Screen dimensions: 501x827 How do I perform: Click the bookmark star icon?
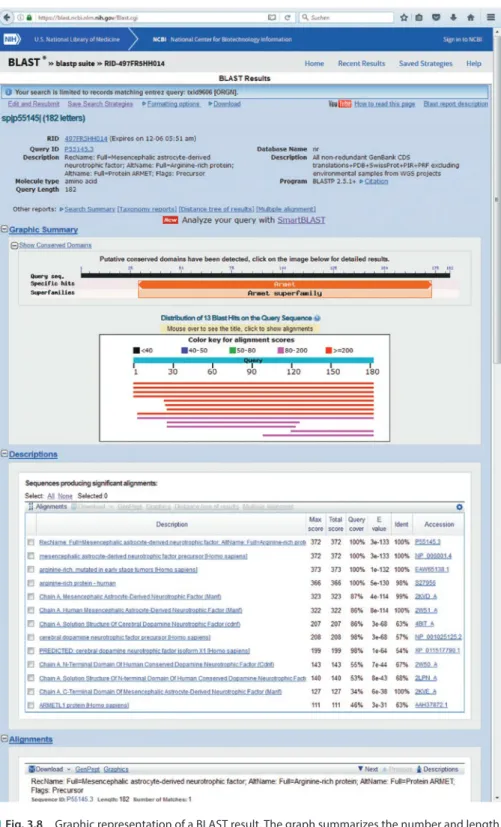point(404,17)
